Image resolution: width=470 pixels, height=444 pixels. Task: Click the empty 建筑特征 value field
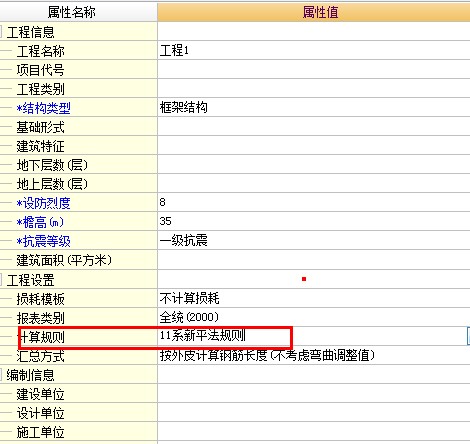pyautogui.click(x=314, y=146)
